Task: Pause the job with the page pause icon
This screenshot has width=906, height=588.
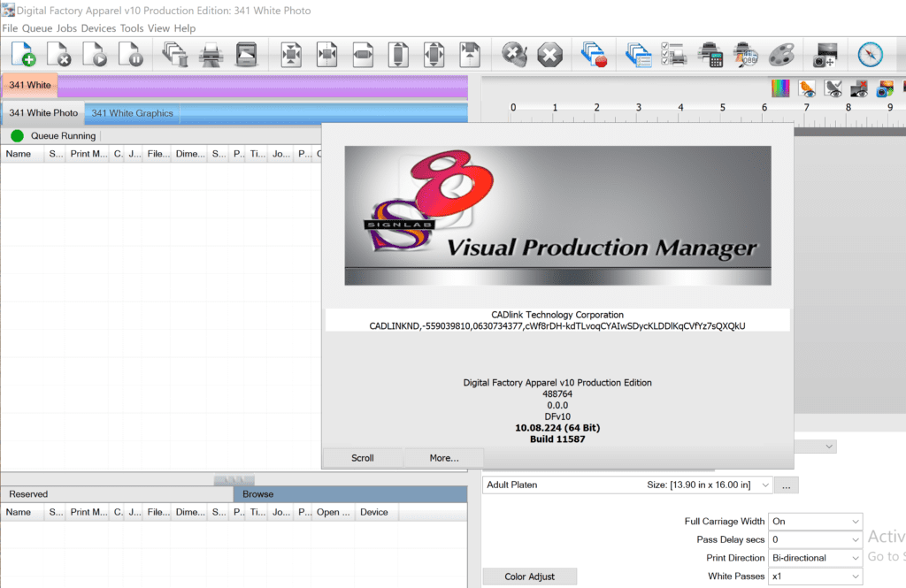Action: pyautogui.click(x=131, y=55)
